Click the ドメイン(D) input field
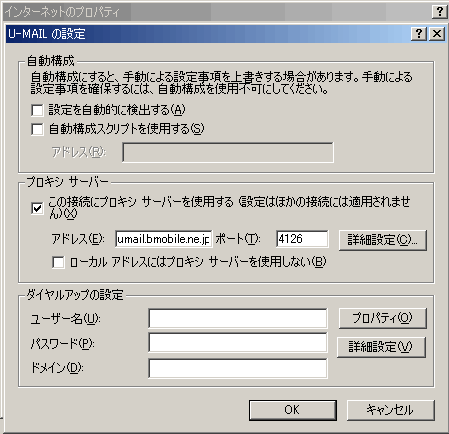 click(238, 368)
